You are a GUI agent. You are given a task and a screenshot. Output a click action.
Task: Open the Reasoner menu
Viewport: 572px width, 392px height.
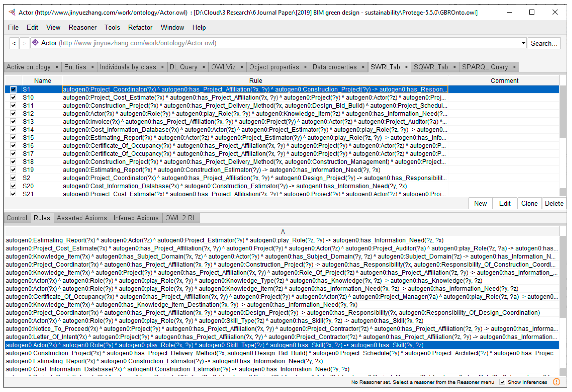(82, 27)
